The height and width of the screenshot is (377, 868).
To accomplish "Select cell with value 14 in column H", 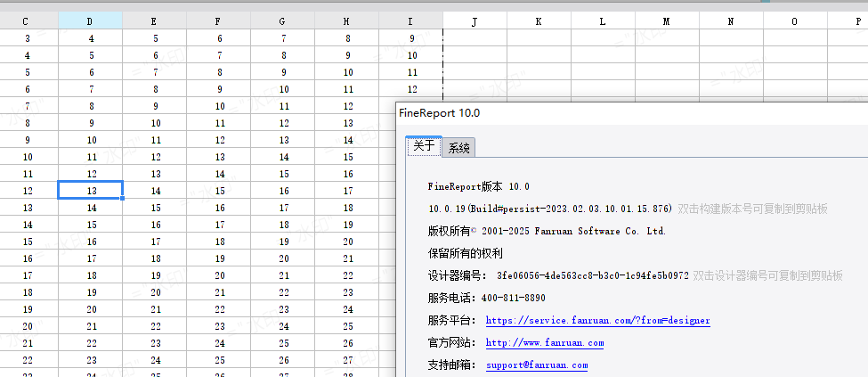I will pos(347,140).
